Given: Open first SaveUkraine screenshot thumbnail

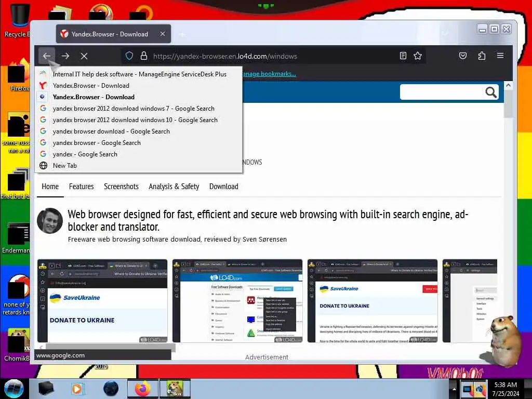Looking at the screenshot, I should pyautogui.click(x=102, y=301).
